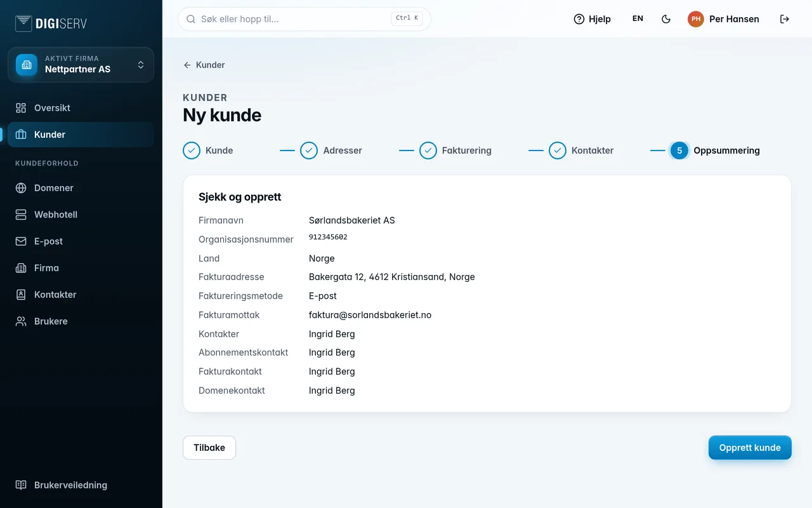Click the Faktureringsmetode value E-post

click(x=323, y=296)
